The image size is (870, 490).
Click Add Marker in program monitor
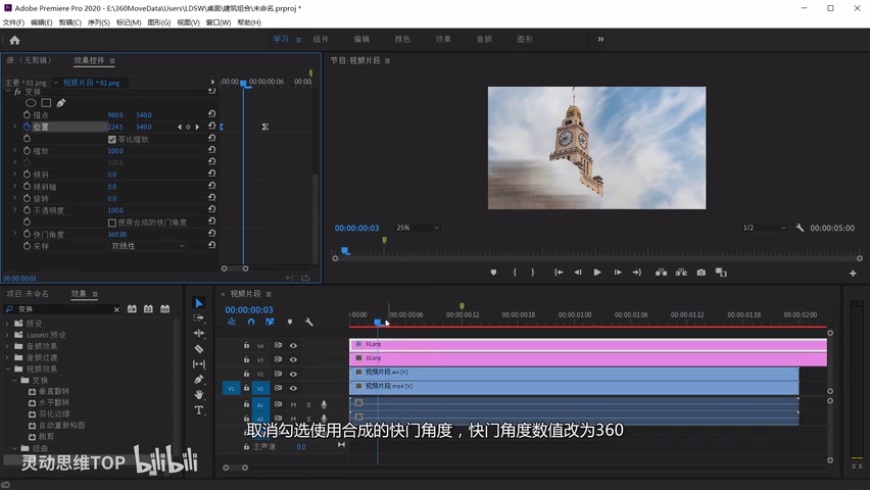(x=493, y=272)
